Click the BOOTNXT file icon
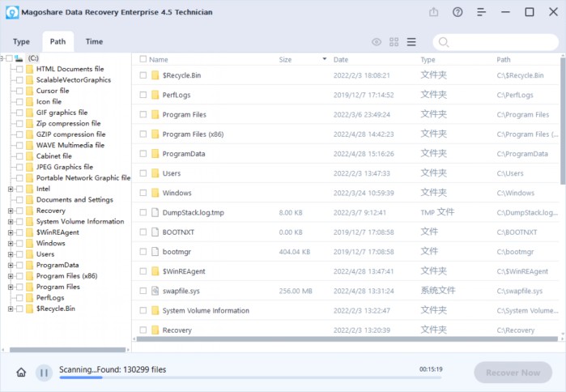Viewport: 566px width, 392px height. [155, 232]
